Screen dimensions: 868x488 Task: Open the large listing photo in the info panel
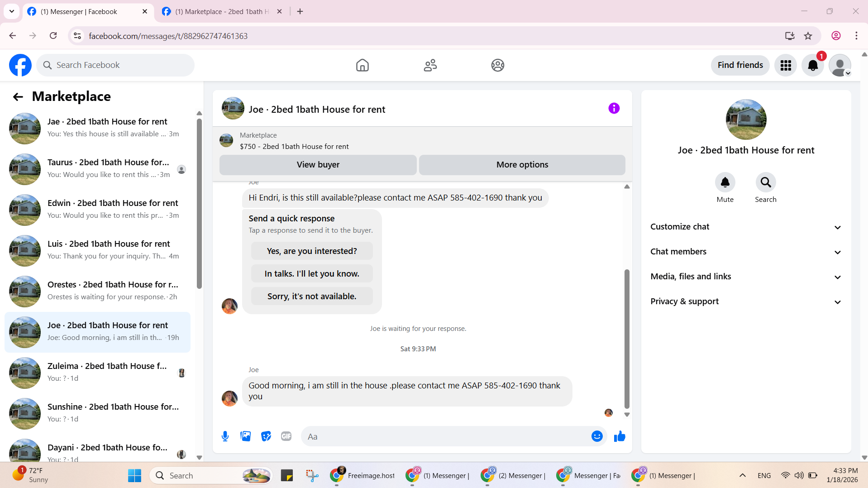click(x=746, y=120)
